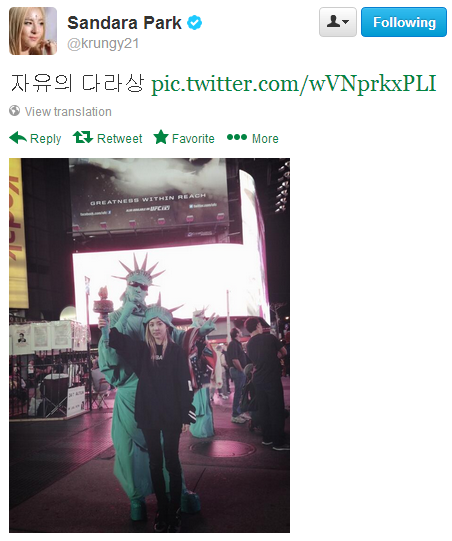Click the Reply text label
This screenshot has height=541, width=452.
click(x=46, y=139)
